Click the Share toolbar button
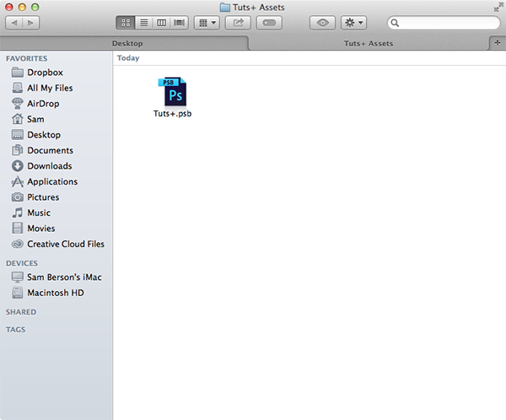Viewport: 506px width, 420px height. click(238, 23)
